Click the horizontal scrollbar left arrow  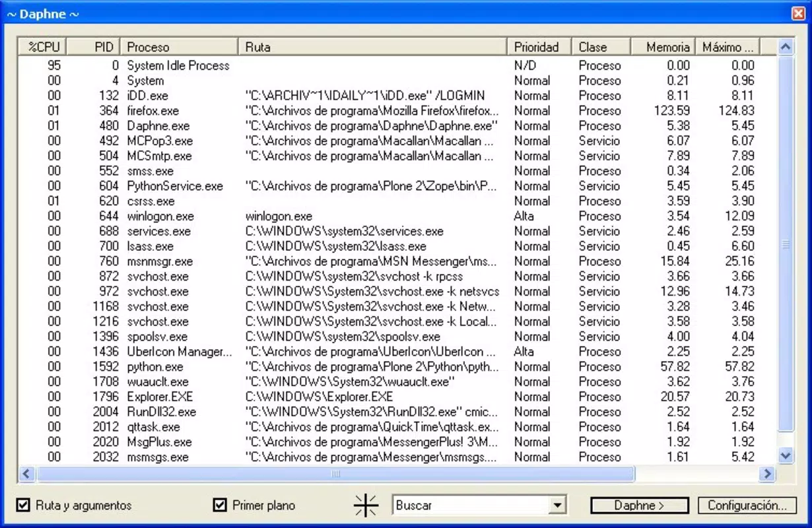(x=26, y=473)
